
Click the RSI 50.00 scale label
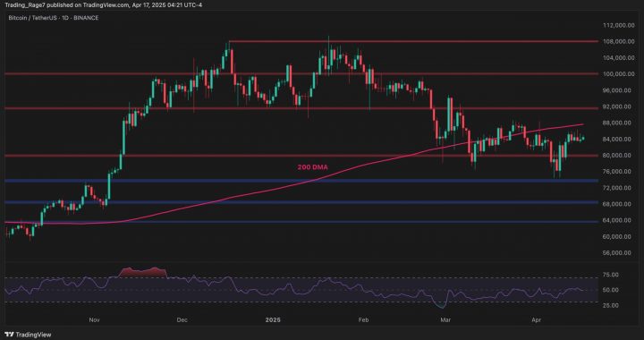611,290
